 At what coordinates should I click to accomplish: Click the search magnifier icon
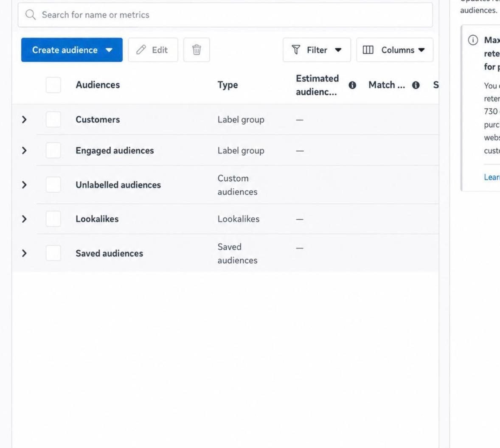pos(30,15)
